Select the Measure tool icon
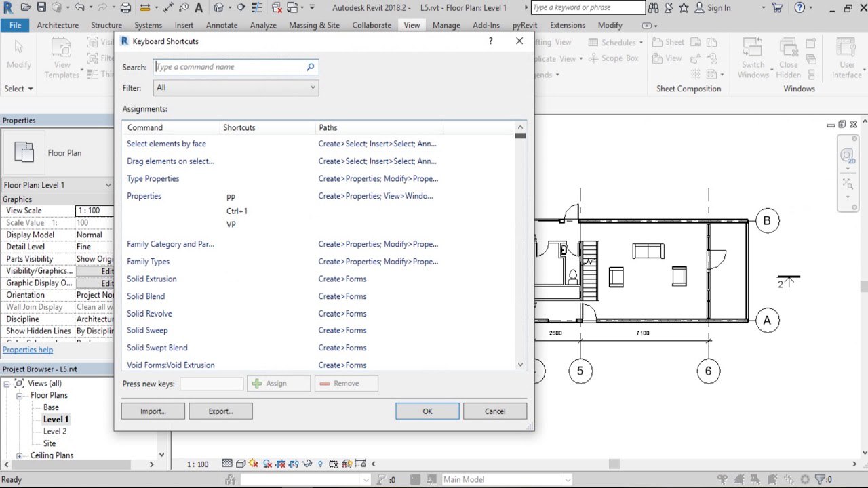The height and width of the screenshot is (488, 868). tap(146, 7)
